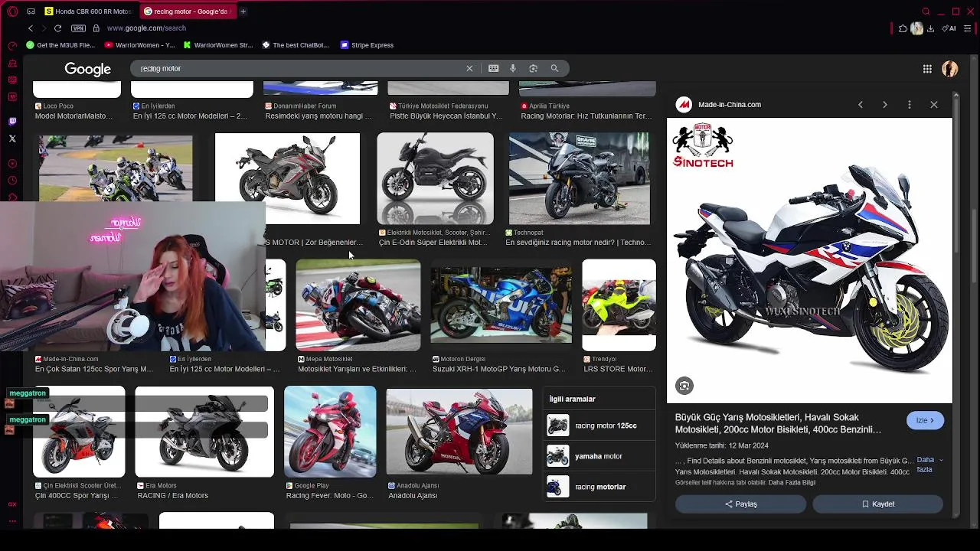This screenshot has width=980, height=551.
Task: Open 'The best ChatBot...' bookmark
Action: click(x=296, y=45)
